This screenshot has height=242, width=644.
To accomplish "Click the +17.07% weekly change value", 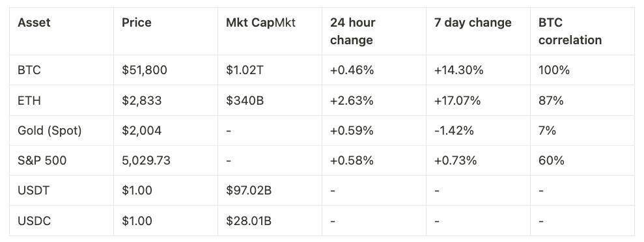I will pos(457,100).
